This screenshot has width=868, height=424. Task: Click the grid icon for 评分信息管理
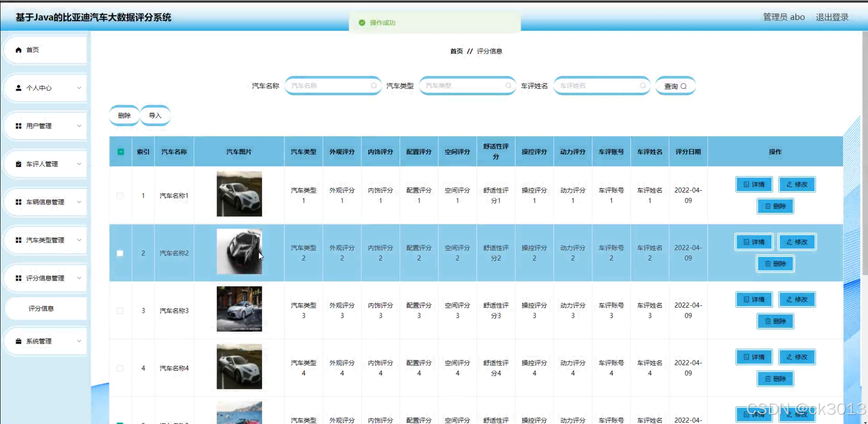[x=18, y=278]
